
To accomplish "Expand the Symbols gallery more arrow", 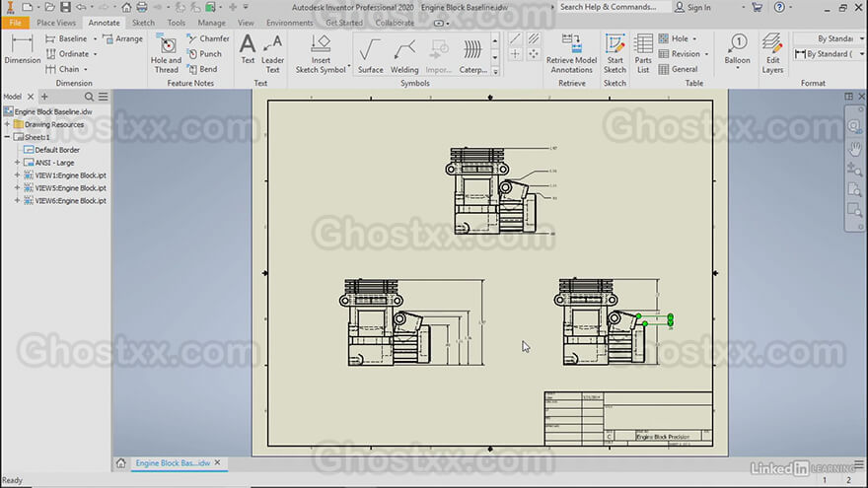I will [x=495, y=71].
